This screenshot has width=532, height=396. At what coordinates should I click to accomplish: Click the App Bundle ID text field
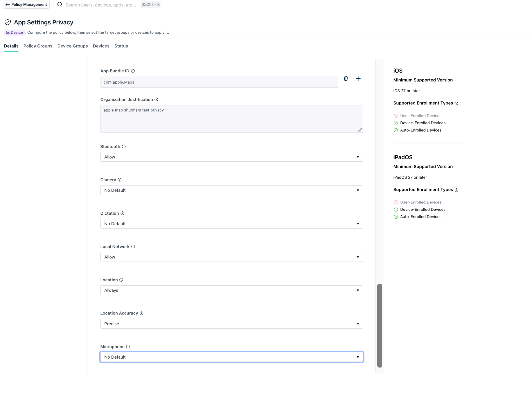[x=219, y=82]
